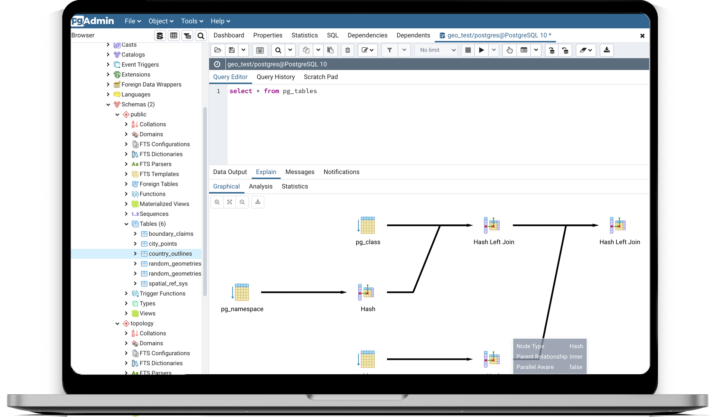
Task: Click the Query Tool icon in the Browser header
Action: [160, 36]
